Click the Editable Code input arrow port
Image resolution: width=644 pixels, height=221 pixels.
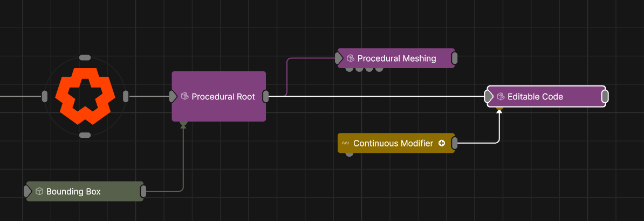[x=488, y=97]
